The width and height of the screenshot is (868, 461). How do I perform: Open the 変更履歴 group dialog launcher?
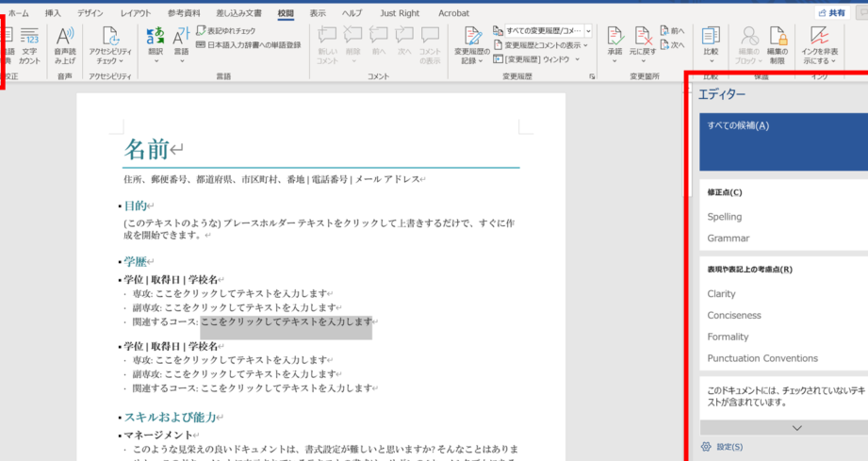coord(592,77)
